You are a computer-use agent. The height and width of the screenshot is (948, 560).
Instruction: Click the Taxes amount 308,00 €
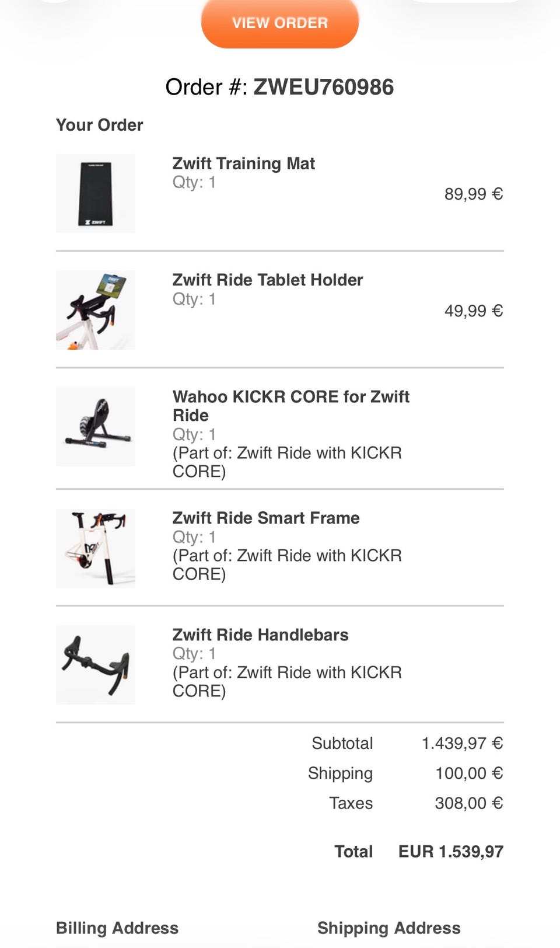tap(469, 803)
